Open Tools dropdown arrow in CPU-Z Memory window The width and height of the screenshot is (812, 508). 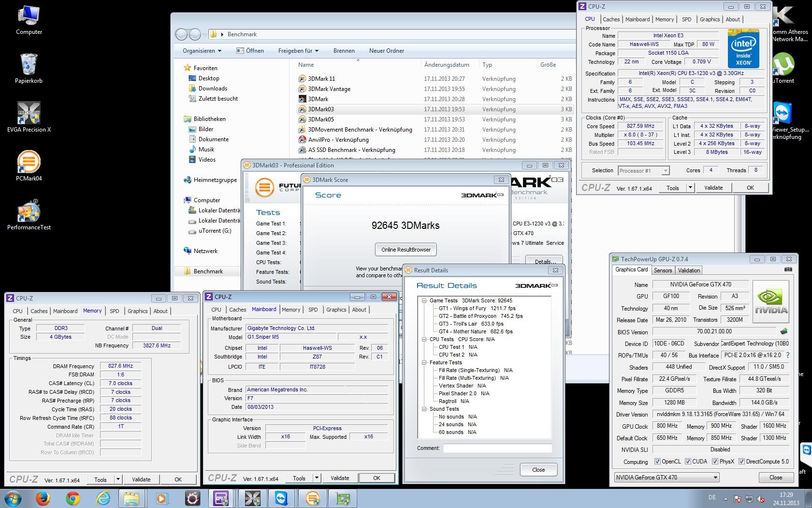click(x=118, y=479)
